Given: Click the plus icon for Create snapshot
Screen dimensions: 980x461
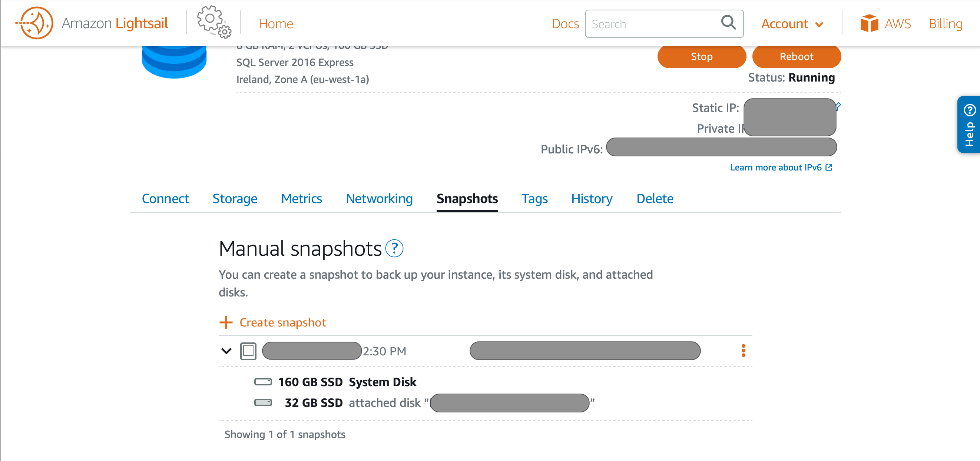Looking at the screenshot, I should (x=226, y=322).
